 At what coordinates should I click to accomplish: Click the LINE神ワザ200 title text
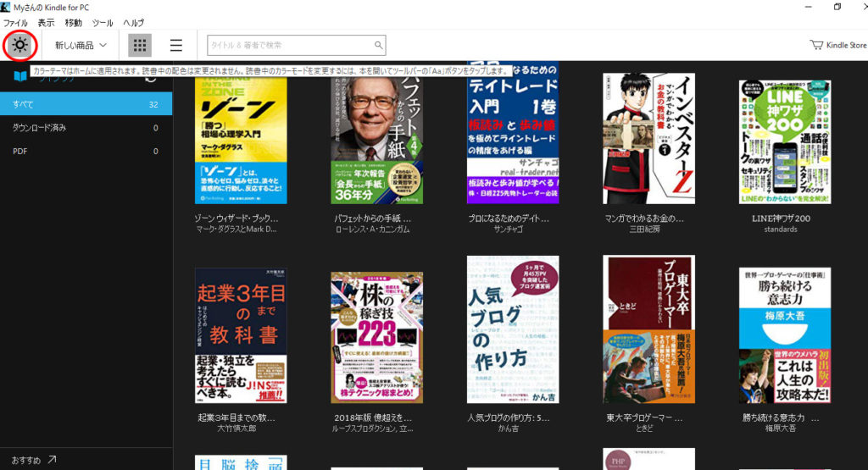click(x=781, y=218)
